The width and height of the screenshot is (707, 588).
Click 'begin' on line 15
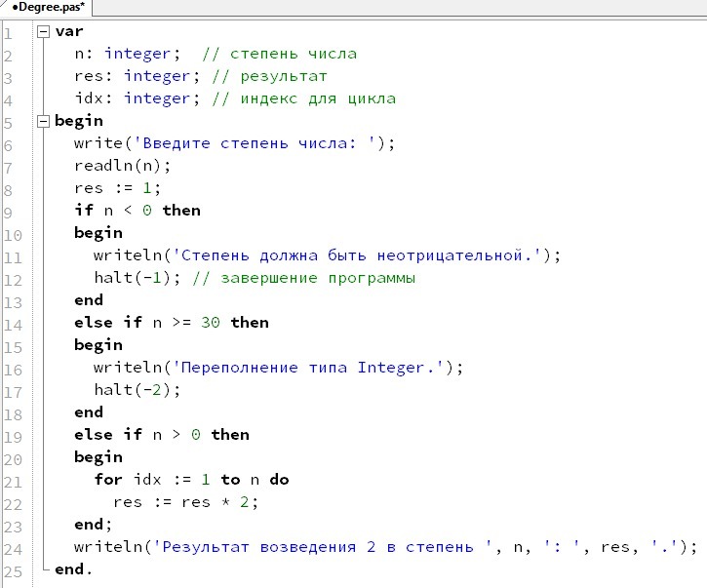click(x=98, y=345)
